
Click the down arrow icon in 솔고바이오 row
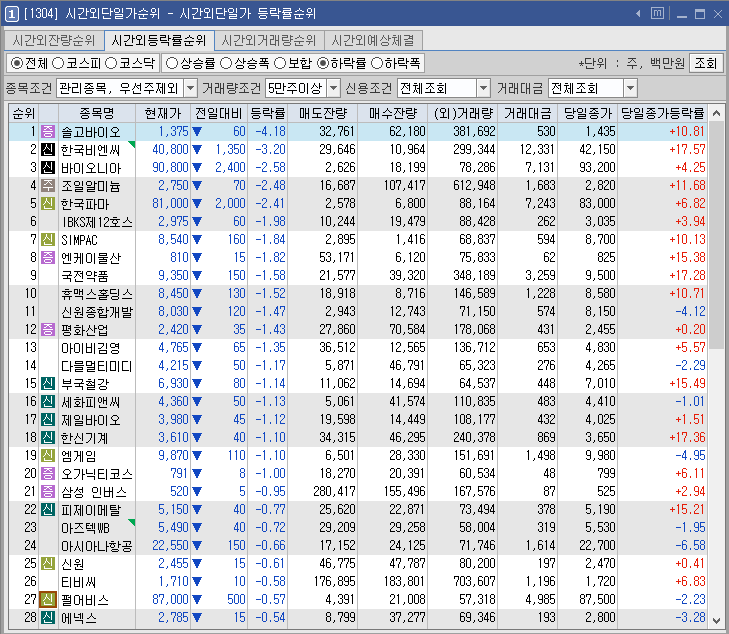point(197,132)
